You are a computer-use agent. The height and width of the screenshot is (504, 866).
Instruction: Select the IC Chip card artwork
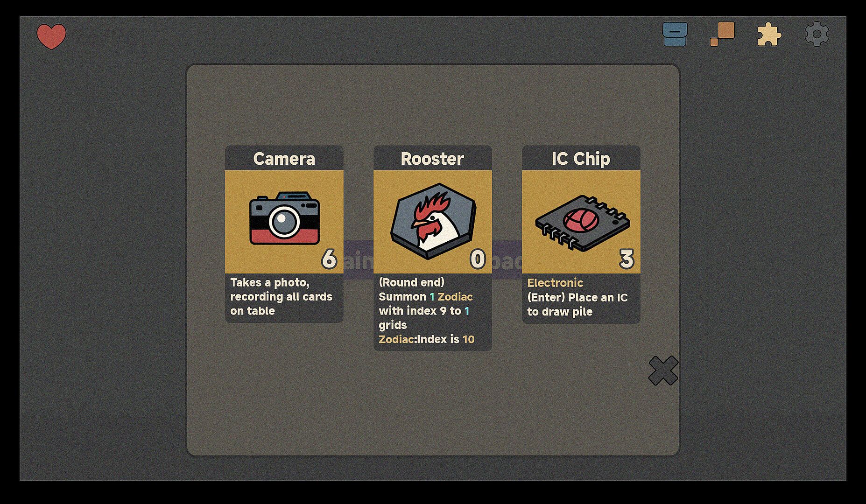pyautogui.click(x=581, y=222)
